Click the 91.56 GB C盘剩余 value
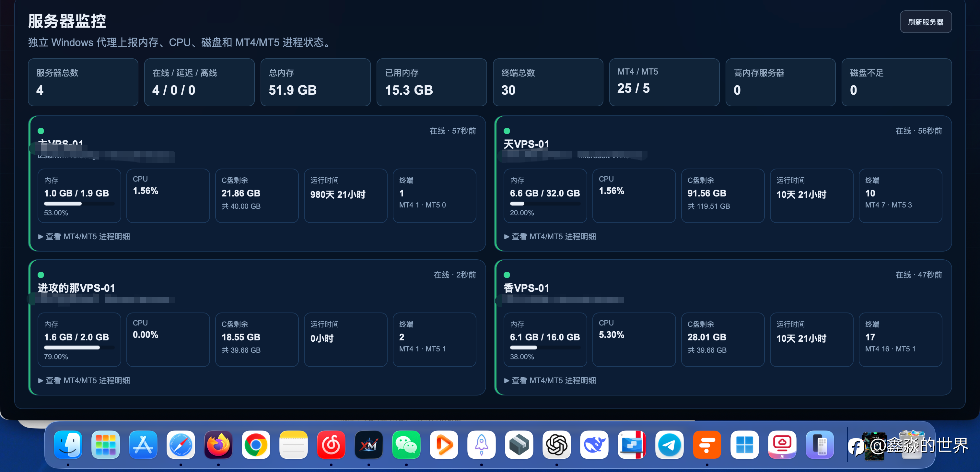980x472 pixels. click(x=707, y=193)
